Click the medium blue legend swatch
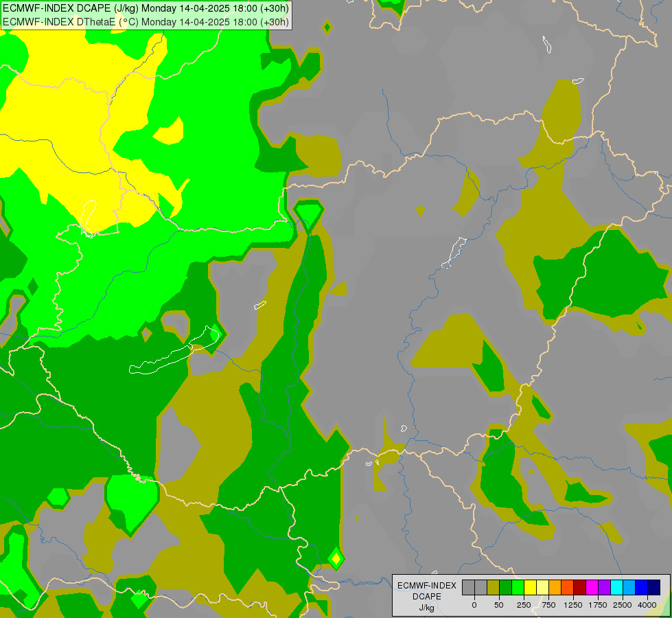Screen dimensions: 672x618 pos(642,587)
